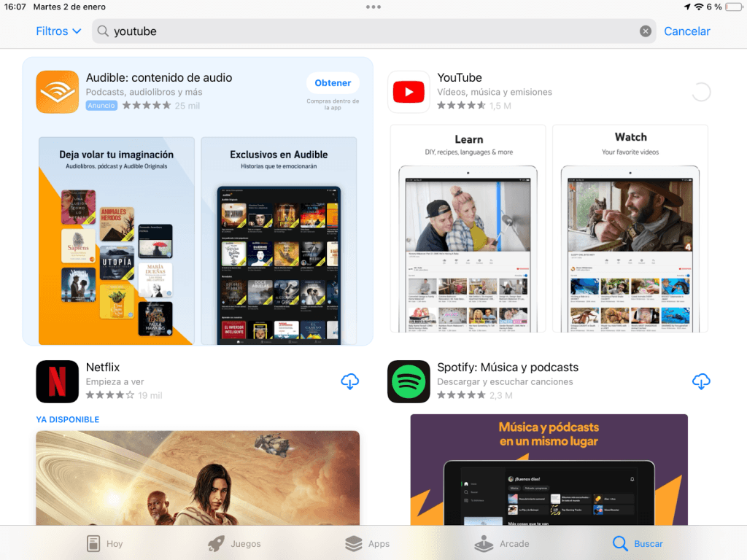Tap the YouTube app icon
This screenshot has height=560, width=747.
[x=409, y=92]
